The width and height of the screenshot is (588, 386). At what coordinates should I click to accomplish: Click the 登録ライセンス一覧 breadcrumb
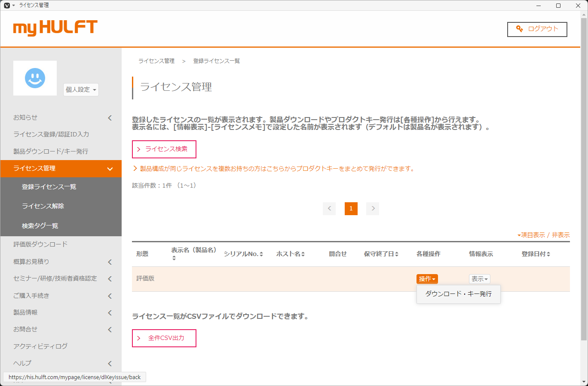coord(217,61)
